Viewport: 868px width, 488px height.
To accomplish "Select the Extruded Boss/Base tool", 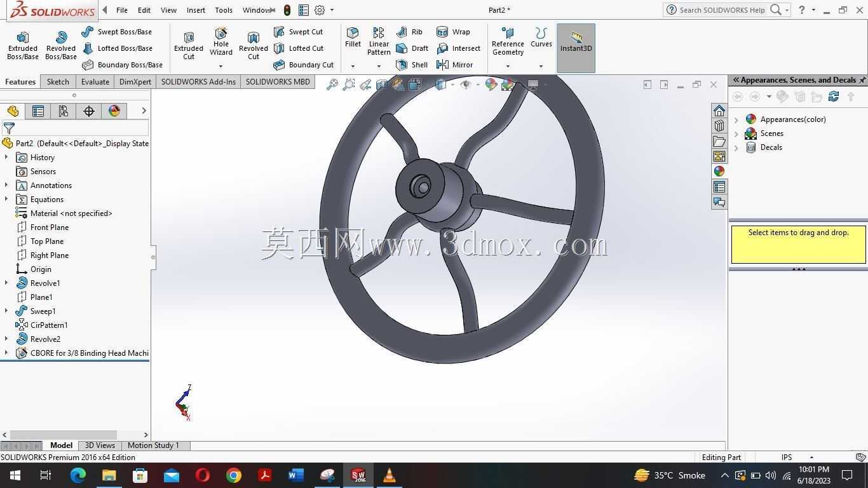I will tap(23, 46).
